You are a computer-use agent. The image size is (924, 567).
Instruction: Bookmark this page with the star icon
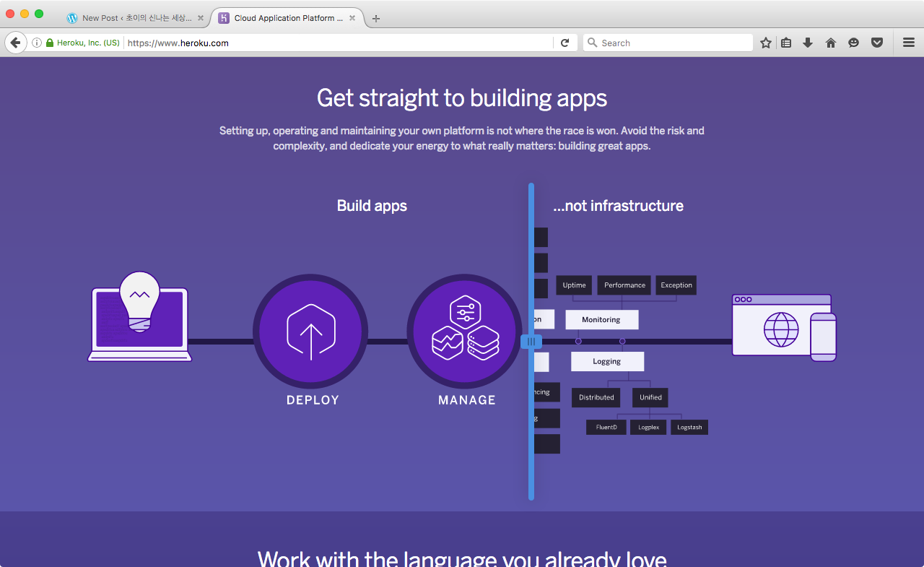766,43
